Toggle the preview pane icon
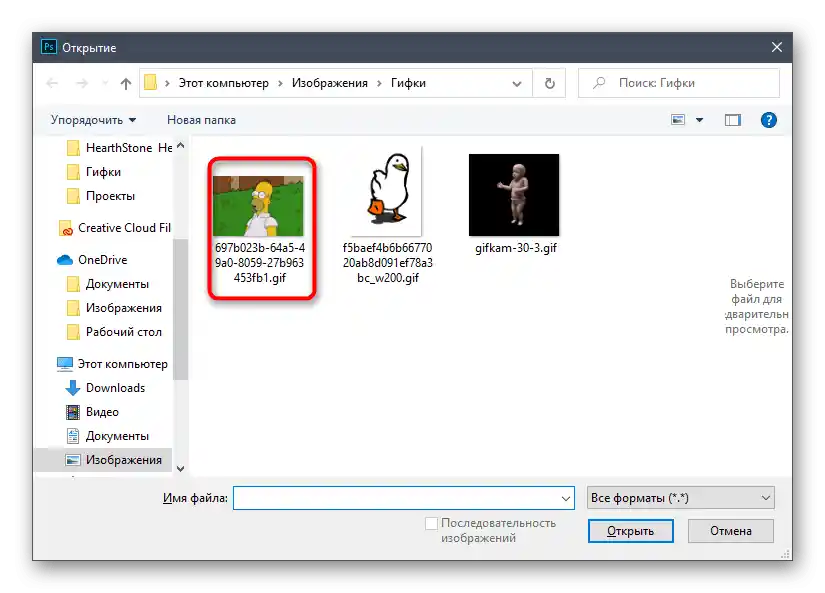Viewport: 825px width, 593px height. pyautogui.click(x=732, y=120)
